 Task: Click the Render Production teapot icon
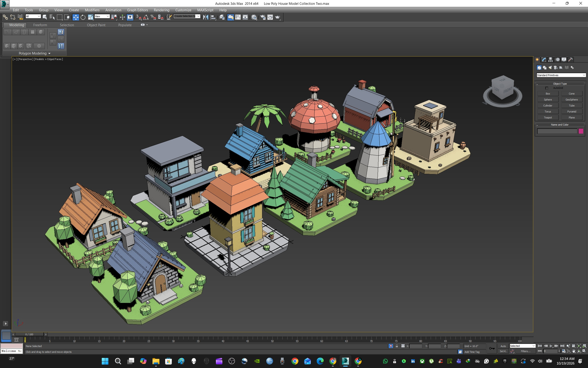[277, 17]
